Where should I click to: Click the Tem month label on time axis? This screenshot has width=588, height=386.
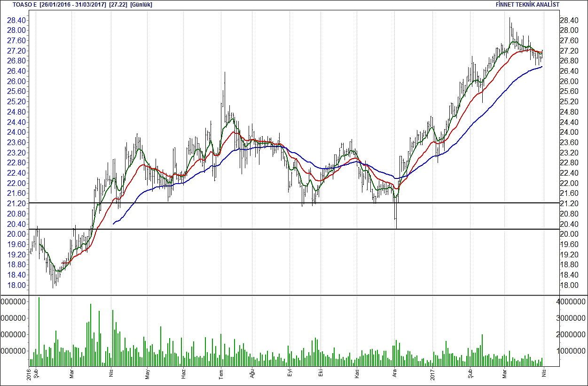coord(221,374)
